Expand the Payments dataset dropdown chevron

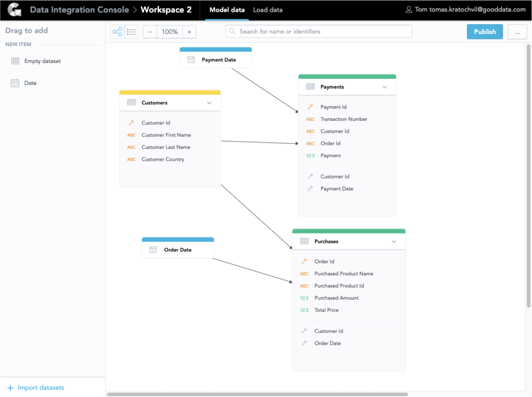(x=384, y=87)
